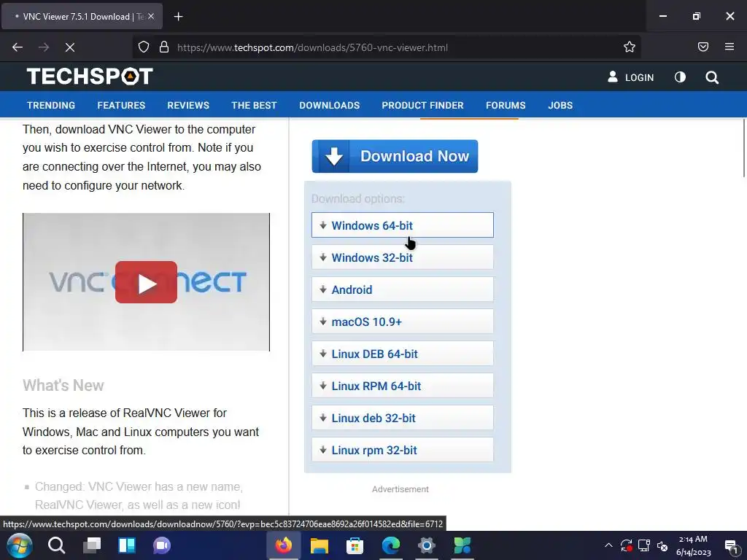Go to the TechSpot logo homepage

(x=90, y=76)
